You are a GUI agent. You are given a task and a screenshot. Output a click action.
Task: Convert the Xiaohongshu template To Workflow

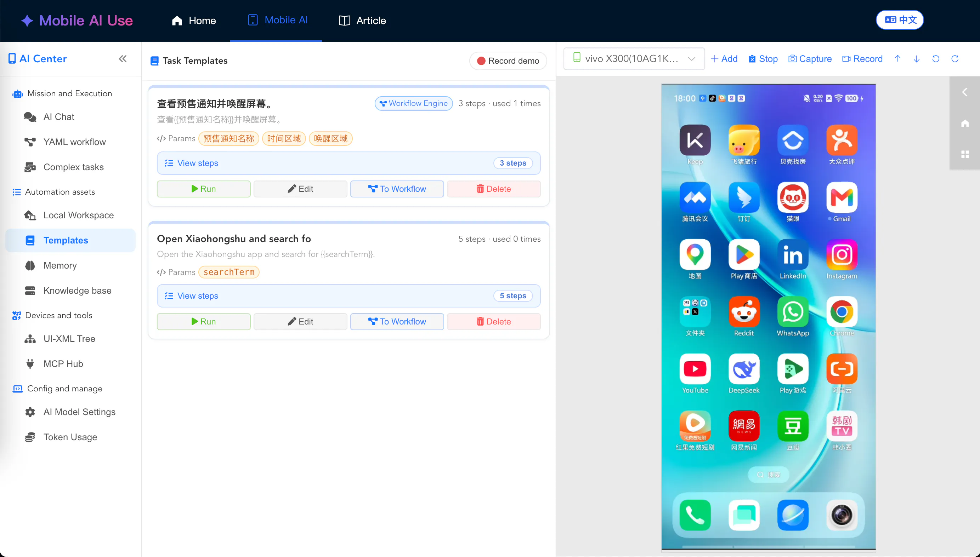[x=397, y=321]
